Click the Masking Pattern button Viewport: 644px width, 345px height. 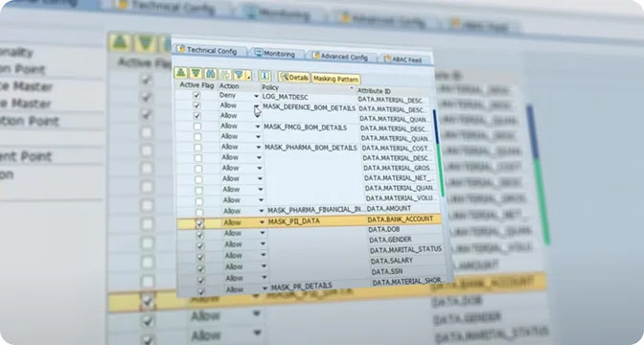pos(336,79)
